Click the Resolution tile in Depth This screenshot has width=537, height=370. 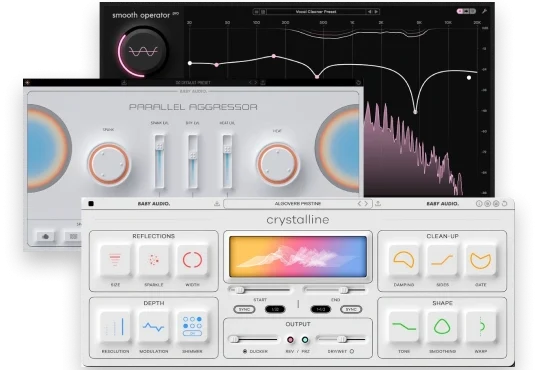(x=115, y=326)
